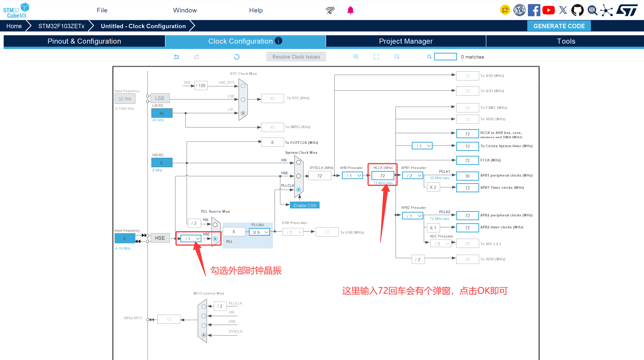Open the YouTube icon link

tap(548, 10)
